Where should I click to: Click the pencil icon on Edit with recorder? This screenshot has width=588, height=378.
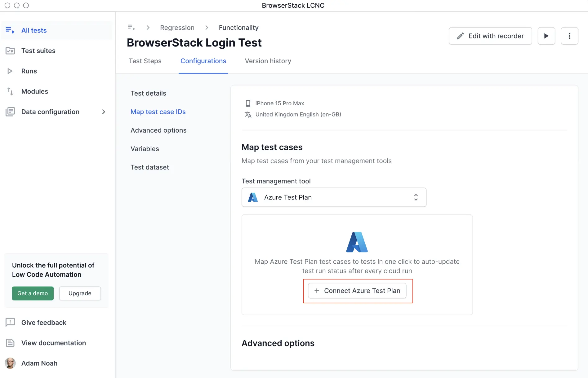(x=460, y=36)
